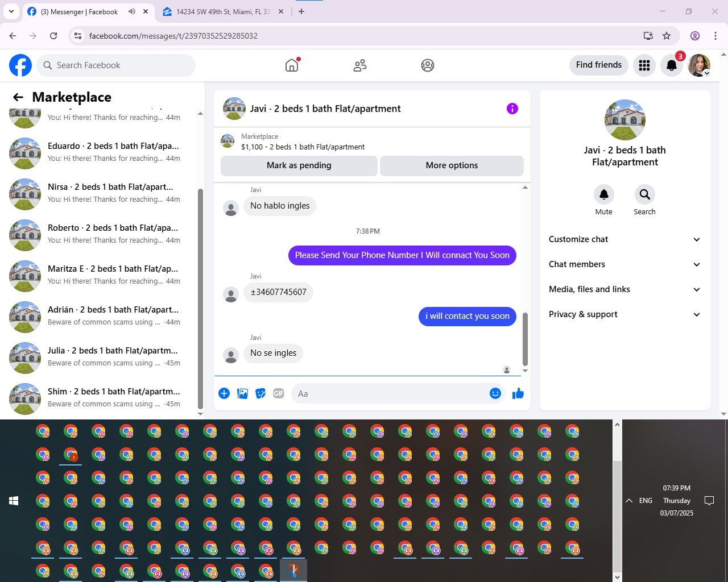Click the Search Facebook field
This screenshot has width=728, height=582.
coord(117,65)
